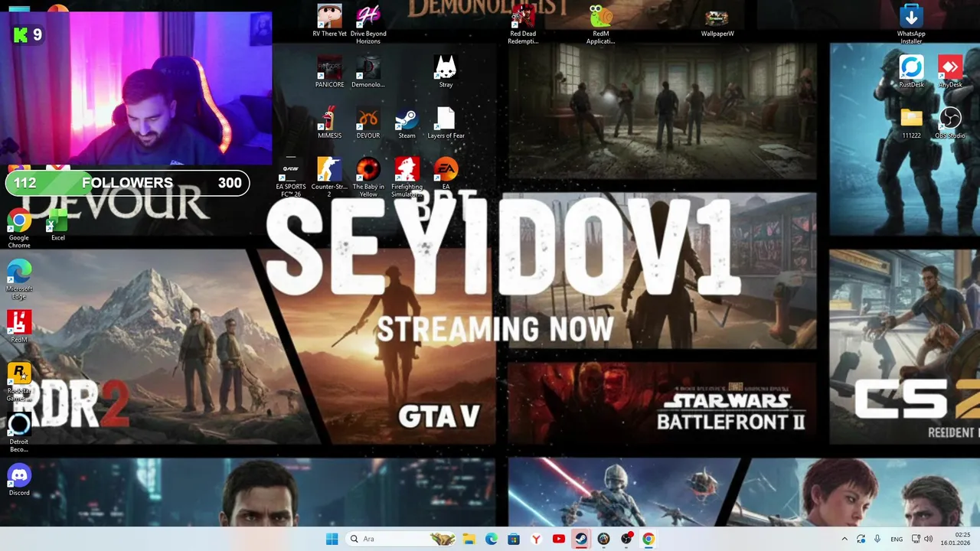Open Yandex browser taskbar icon
Screen dimensions: 980x551
tap(536, 539)
